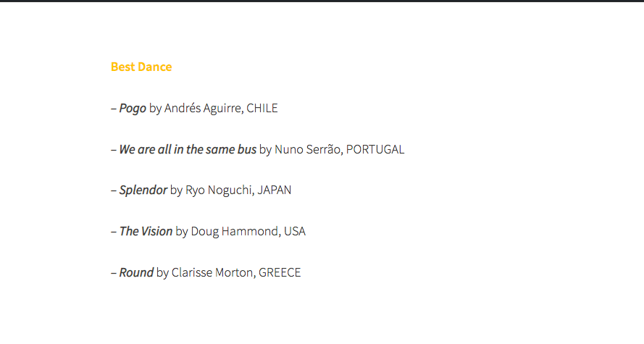Image resolution: width=644 pixels, height=344 pixels.
Task: Click the name Doug Hammond
Action: click(x=235, y=231)
